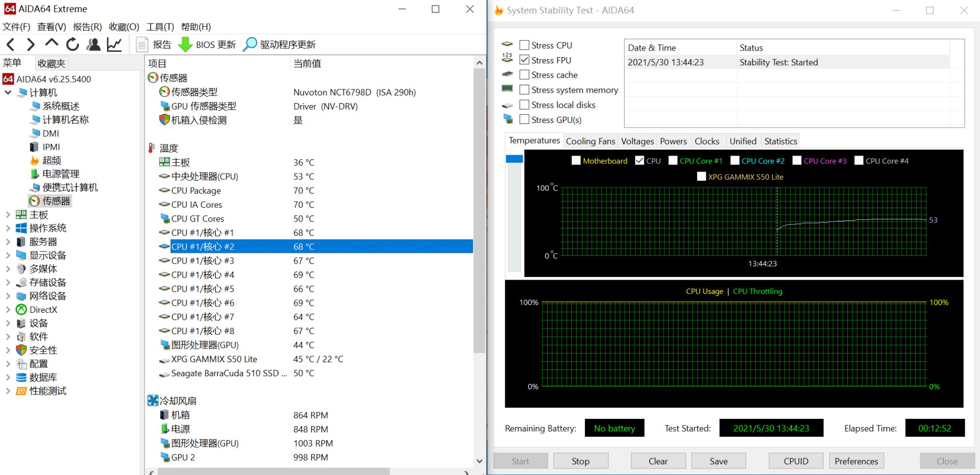Click the 数据库 database icon in tree

coord(21,378)
